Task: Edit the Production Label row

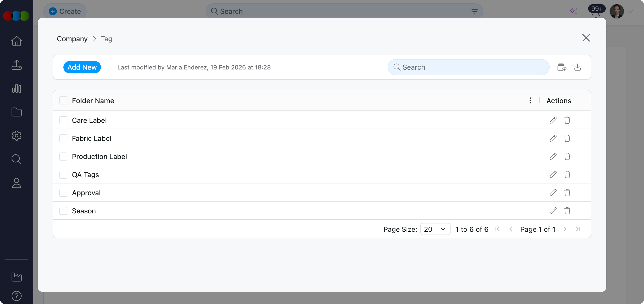Action: pos(553,157)
